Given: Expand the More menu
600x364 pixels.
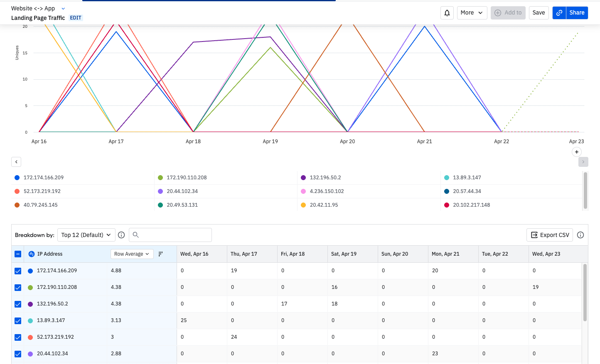Looking at the screenshot, I should 472,13.
